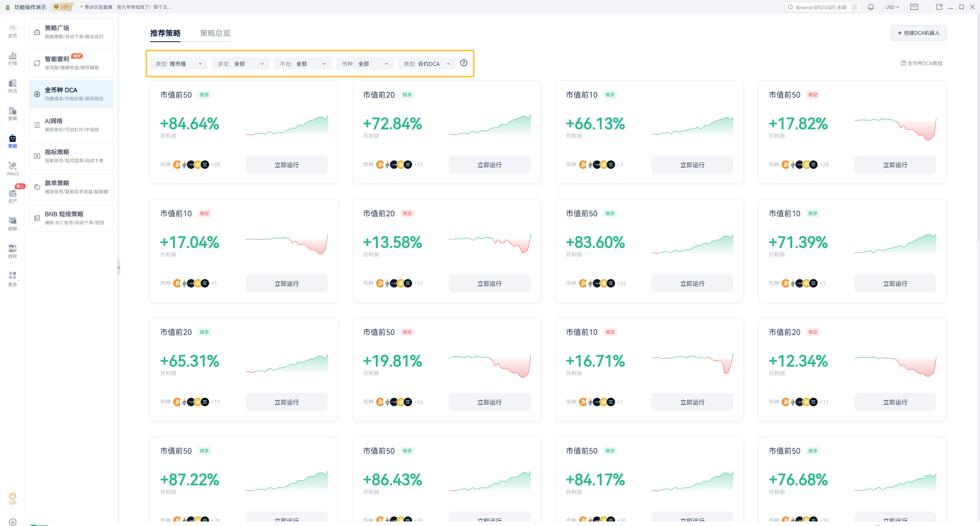Click the 创建DCA机器人 button
980x526 pixels.
918,33
